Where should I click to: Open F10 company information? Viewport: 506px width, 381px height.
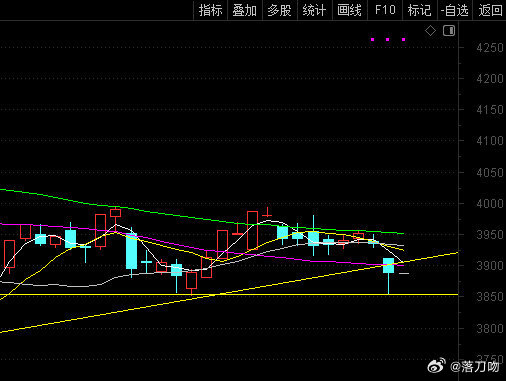tap(385, 10)
